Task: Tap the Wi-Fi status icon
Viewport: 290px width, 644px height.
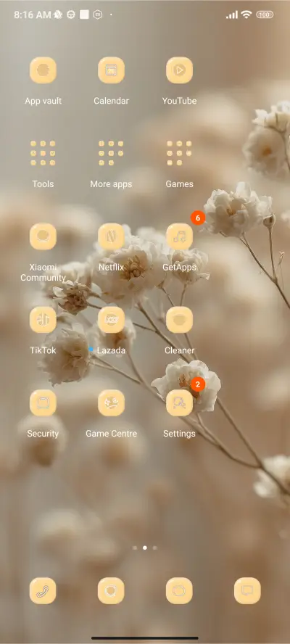Action: (246, 15)
